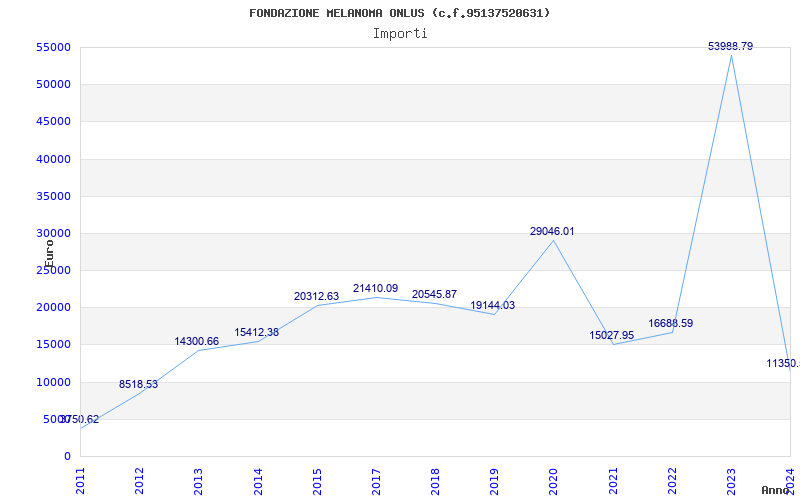This screenshot has height=500, width=800.
Task: Click the x-axis year label 2022
Action: click(x=672, y=481)
